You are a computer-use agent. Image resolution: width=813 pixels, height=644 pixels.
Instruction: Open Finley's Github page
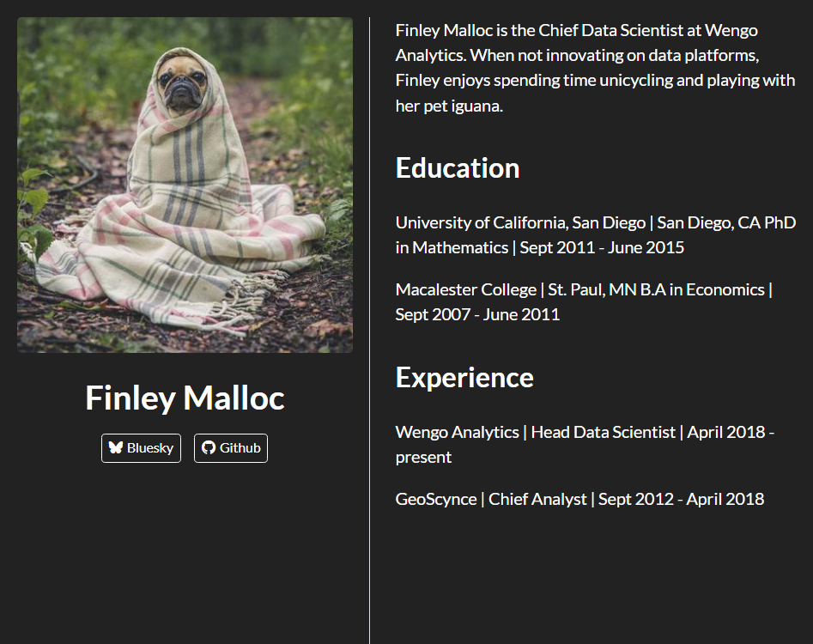coord(230,447)
